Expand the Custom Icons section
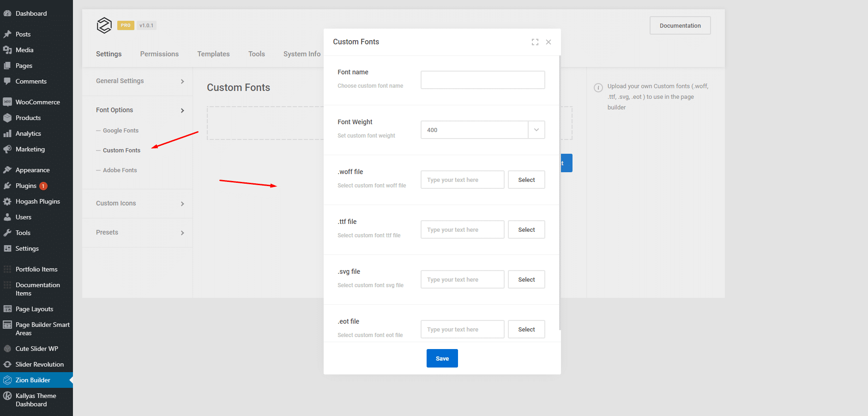 tap(138, 204)
